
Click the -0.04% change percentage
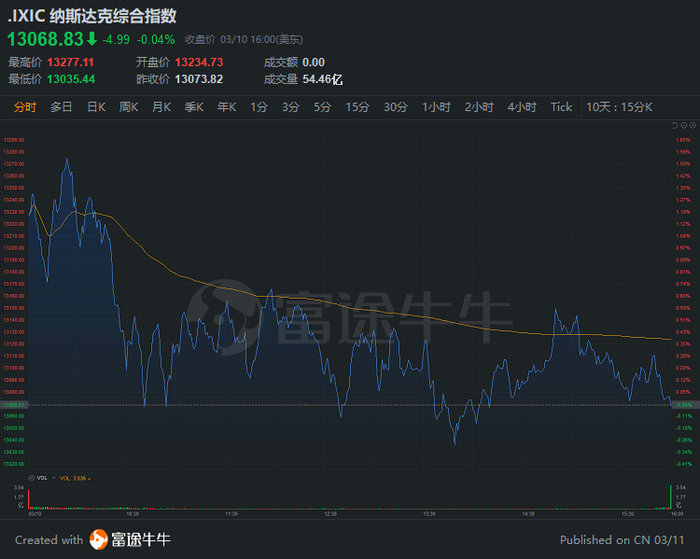pos(156,40)
